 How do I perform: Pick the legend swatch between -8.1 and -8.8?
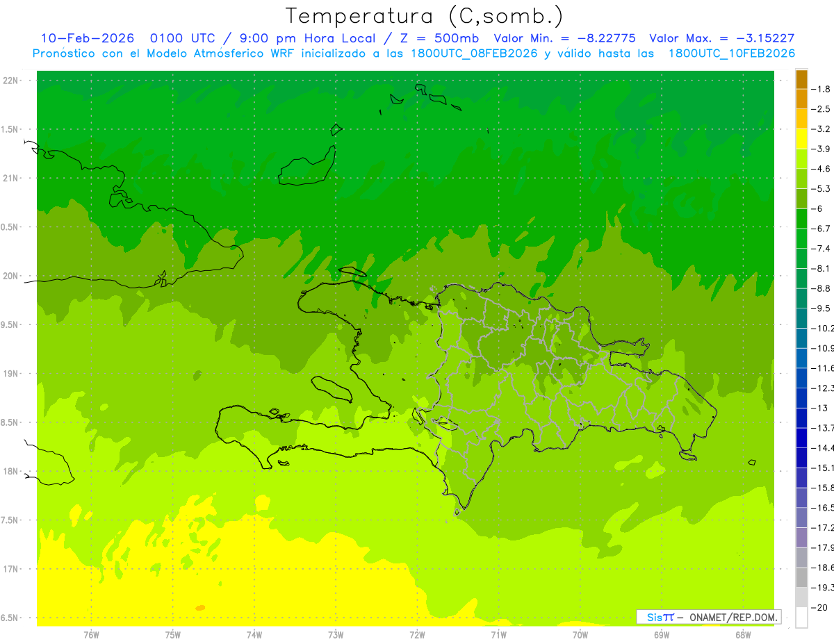click(801, 279)
